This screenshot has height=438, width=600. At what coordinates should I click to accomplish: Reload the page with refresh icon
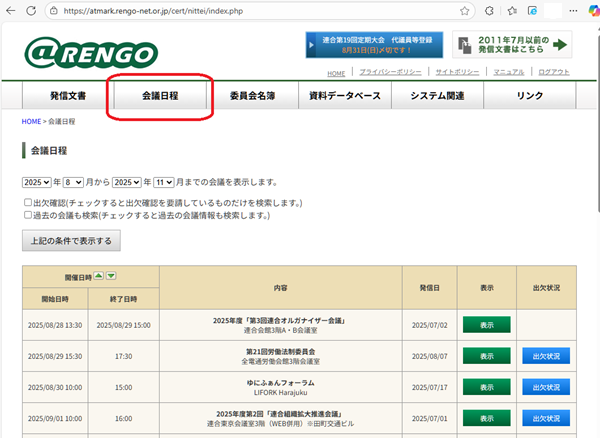[x=31, y=11]
